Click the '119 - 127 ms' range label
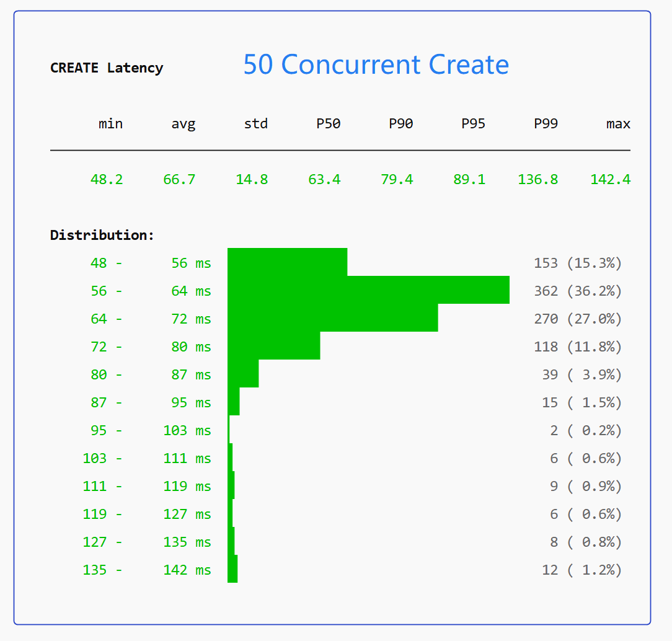Viewport: 672px width, 641px height. [147, 514]
